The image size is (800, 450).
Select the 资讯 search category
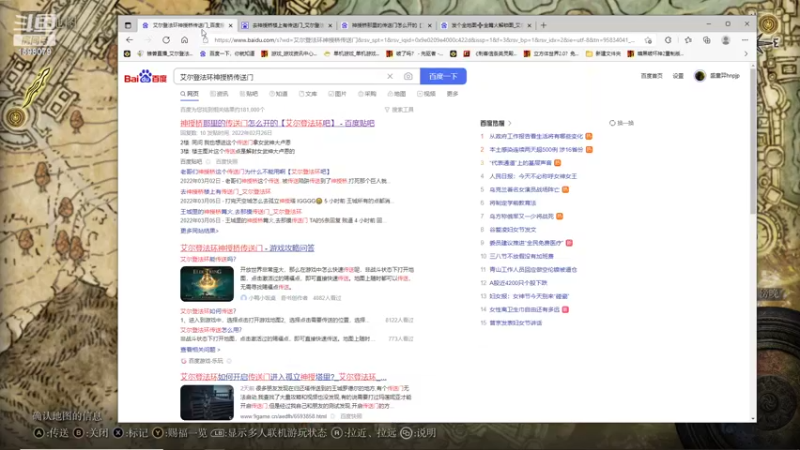tap(219, 94)
